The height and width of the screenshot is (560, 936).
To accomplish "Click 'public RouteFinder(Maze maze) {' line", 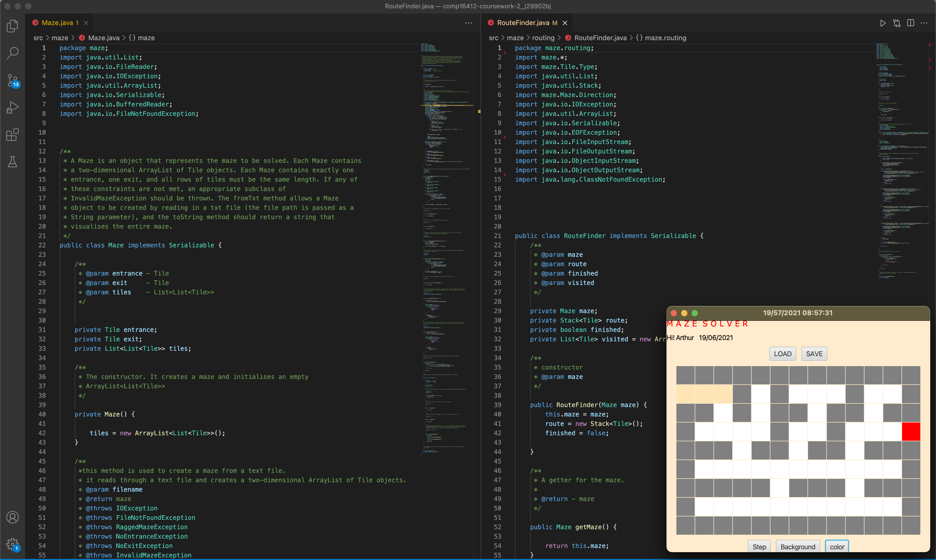I will click(x=588, y=404).
